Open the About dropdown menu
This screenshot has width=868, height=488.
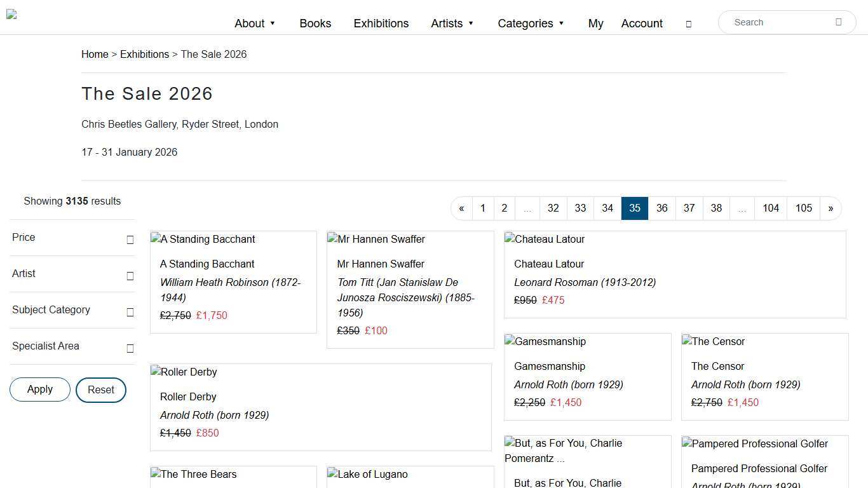(255, 24)
